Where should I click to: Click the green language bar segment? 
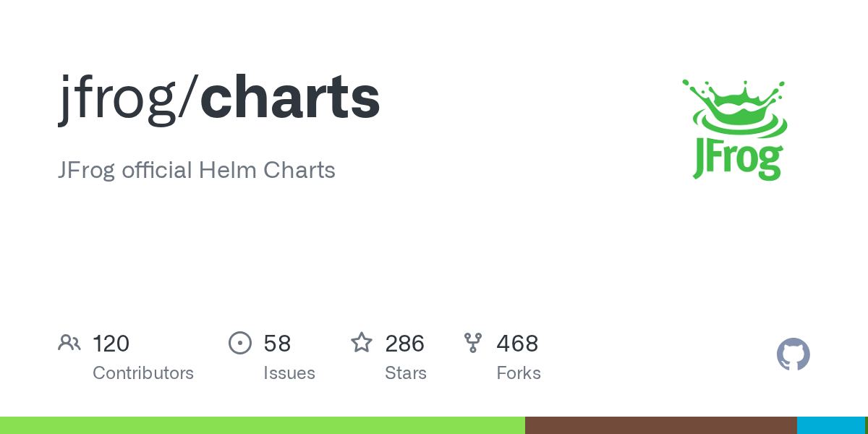tap(263, 425)
